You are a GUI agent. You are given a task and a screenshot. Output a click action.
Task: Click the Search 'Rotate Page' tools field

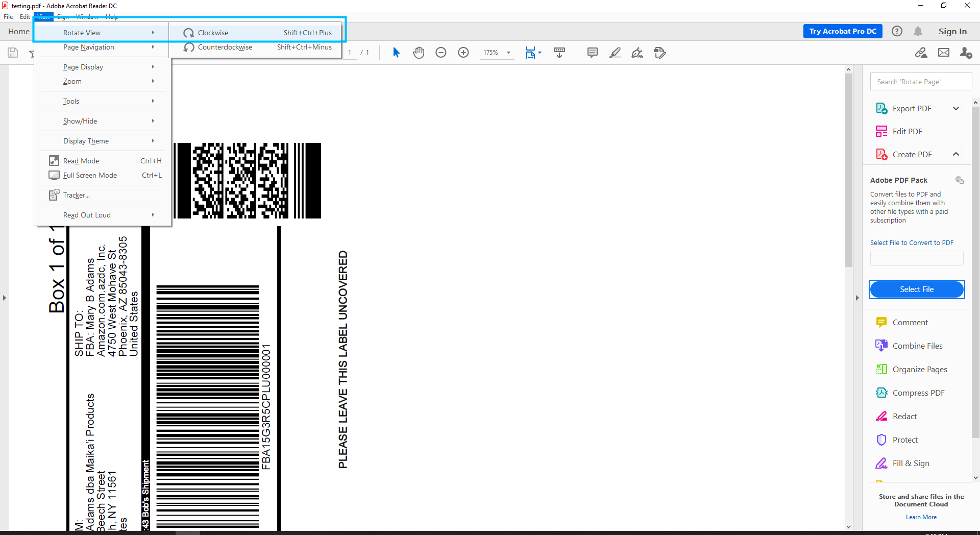coord(921,82)
